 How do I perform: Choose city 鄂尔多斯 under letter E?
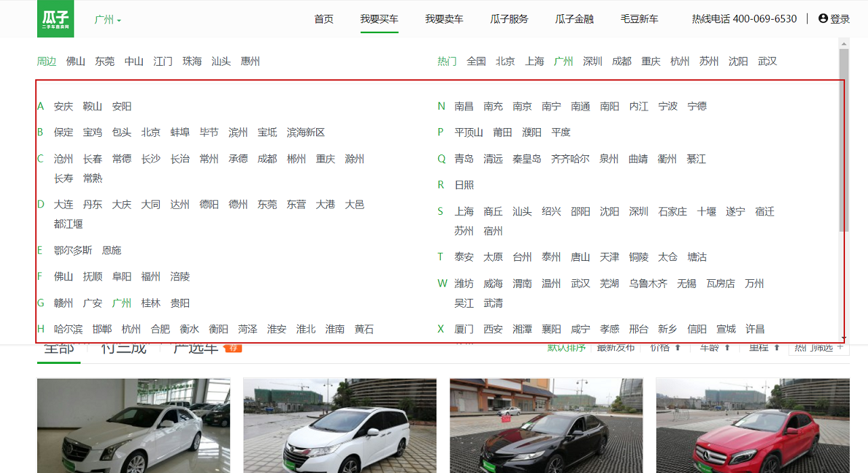point(73,250)
